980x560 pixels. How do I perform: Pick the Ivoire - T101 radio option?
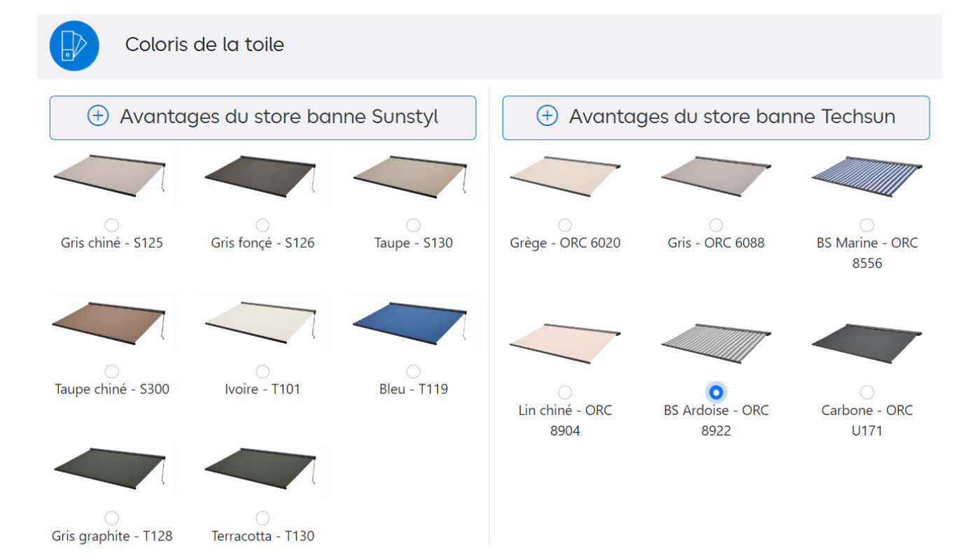[262, 371]
